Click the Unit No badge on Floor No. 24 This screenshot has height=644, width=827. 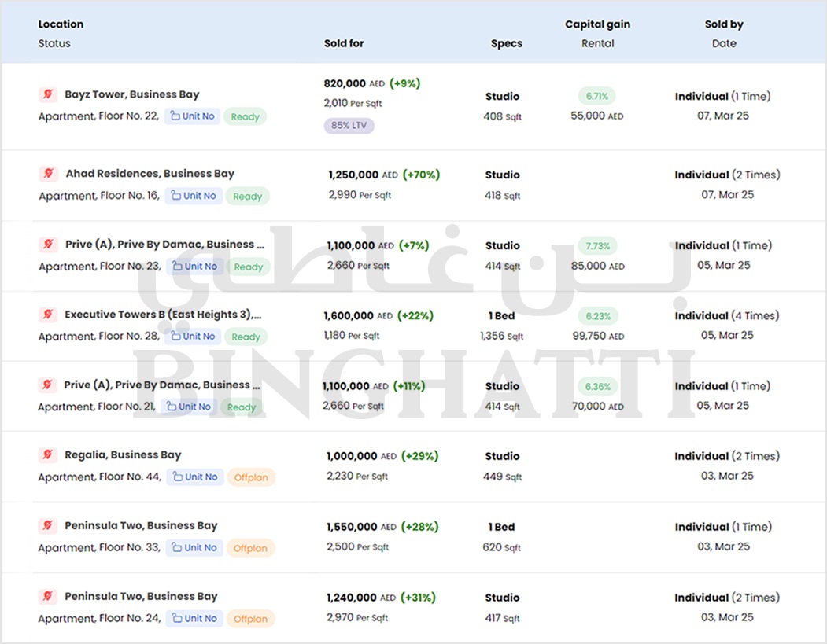[194, 619]
